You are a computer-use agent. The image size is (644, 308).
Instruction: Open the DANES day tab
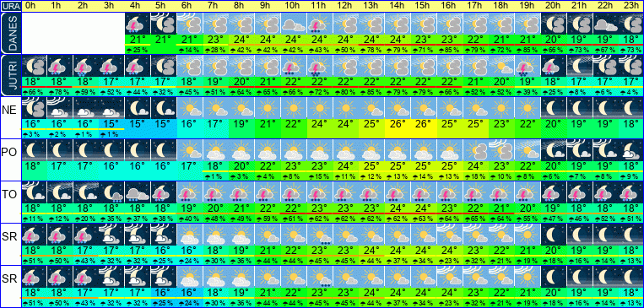(x=10, y=33)
